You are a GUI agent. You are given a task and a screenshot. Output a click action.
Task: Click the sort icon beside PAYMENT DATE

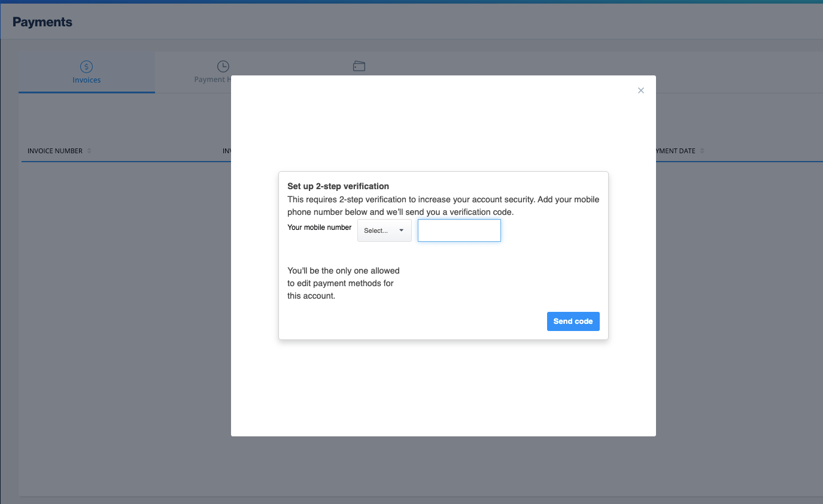point(701,151)
